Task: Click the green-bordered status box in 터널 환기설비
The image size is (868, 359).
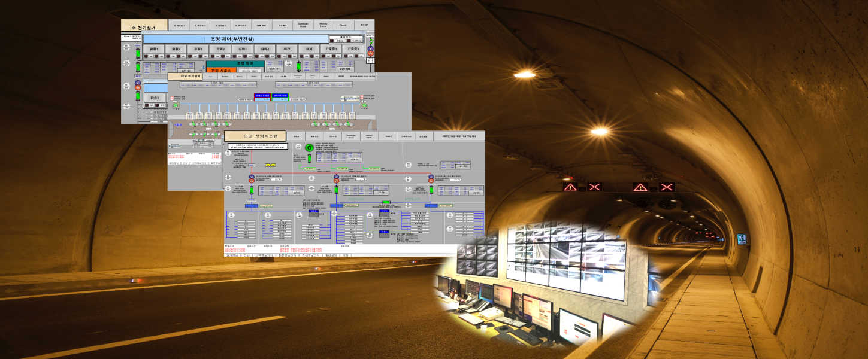Action: point(281,96)
